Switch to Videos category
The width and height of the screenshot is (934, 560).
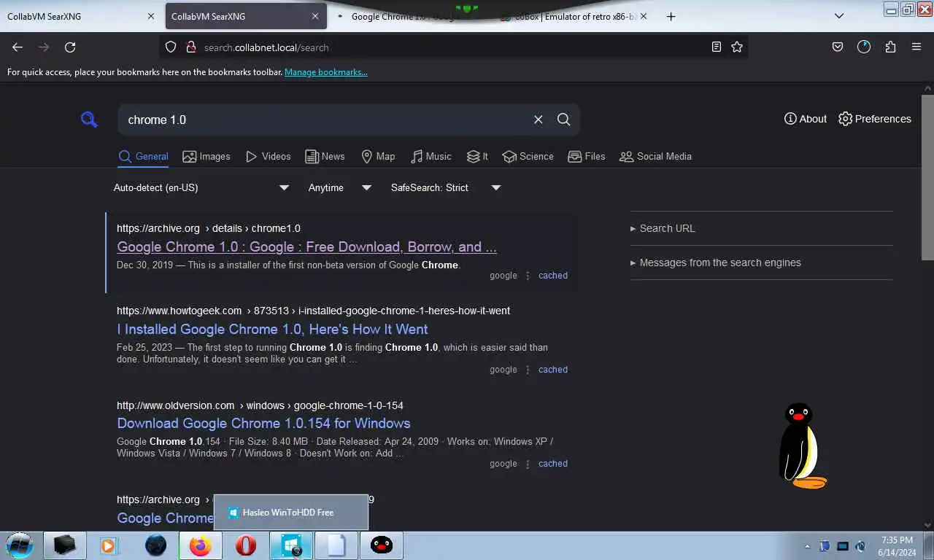[x=269, y=156]
